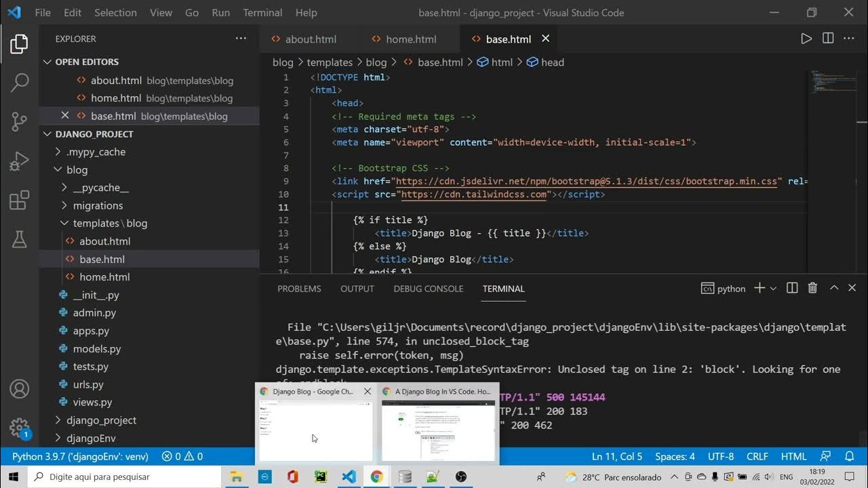Split the editor to the right
The width and height of the screenshot is (868, 488).
(828, 39)
